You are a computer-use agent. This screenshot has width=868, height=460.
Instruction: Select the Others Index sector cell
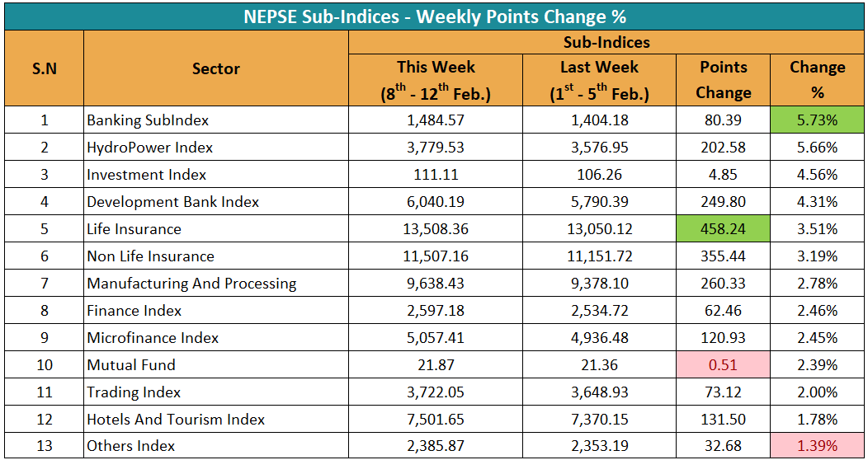point(132,446)
